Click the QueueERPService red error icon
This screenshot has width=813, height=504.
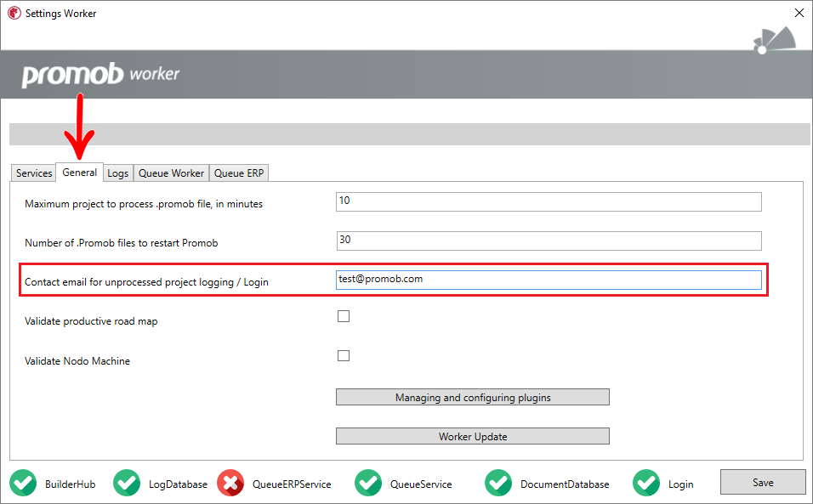pyautogui.click(x=230, y=483)
